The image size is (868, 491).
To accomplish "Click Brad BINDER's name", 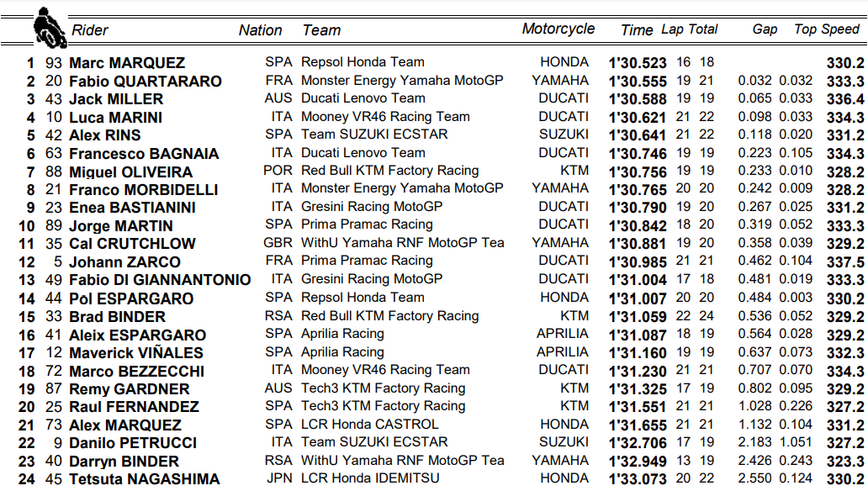I will tap(117, 317).
